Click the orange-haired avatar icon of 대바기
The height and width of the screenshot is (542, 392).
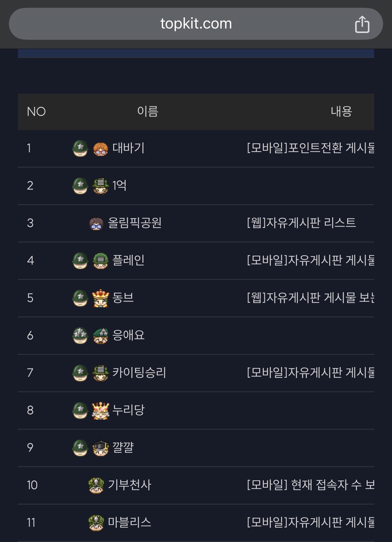101,149
